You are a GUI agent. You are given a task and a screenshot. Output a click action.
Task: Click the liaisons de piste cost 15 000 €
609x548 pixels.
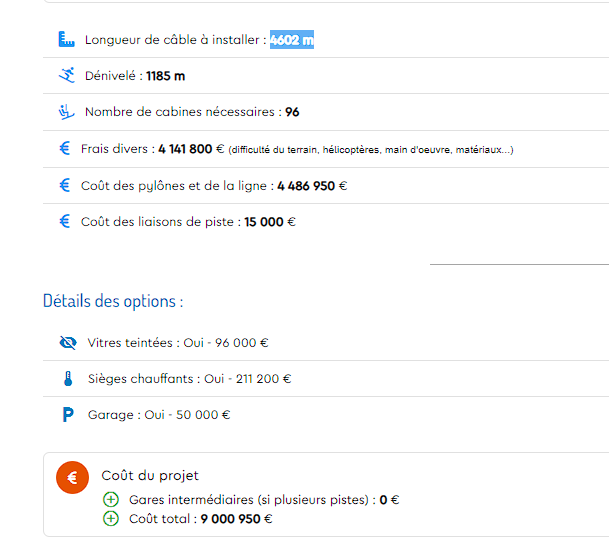tap(270, 222)
